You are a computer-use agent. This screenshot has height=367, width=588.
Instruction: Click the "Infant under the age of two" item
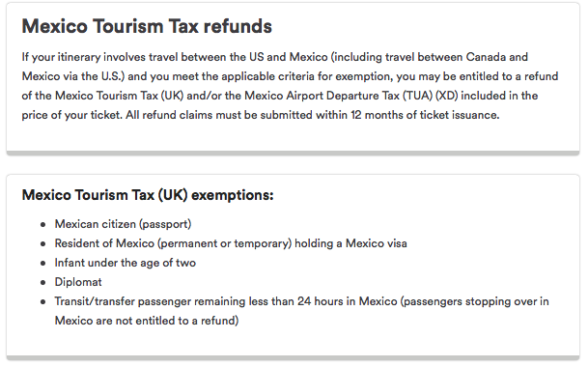click(x=126, y=263)
